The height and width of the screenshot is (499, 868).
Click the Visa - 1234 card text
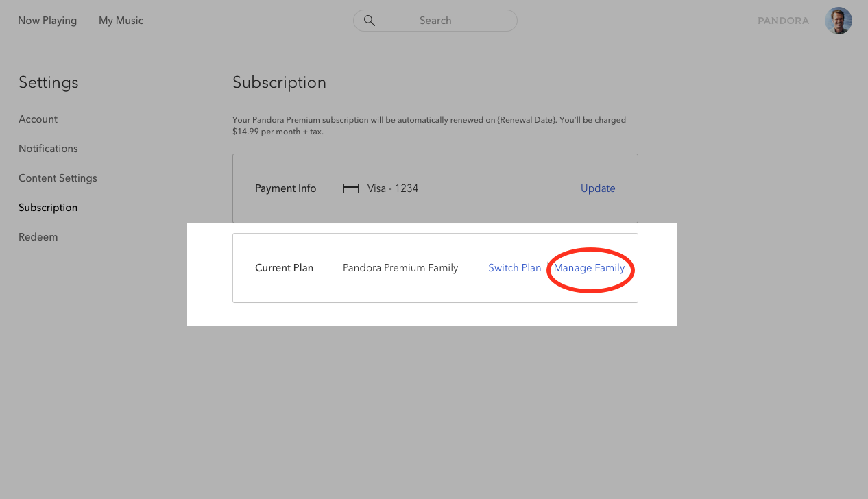tap(393, 188)
